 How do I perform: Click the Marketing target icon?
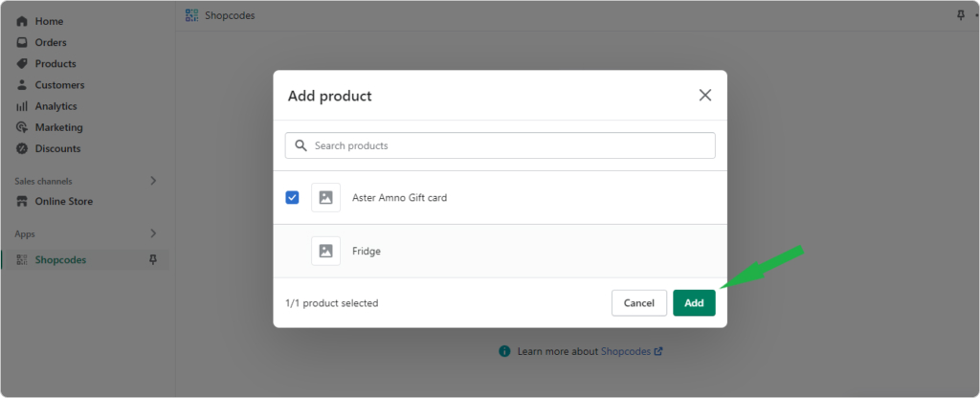point(22,127)
